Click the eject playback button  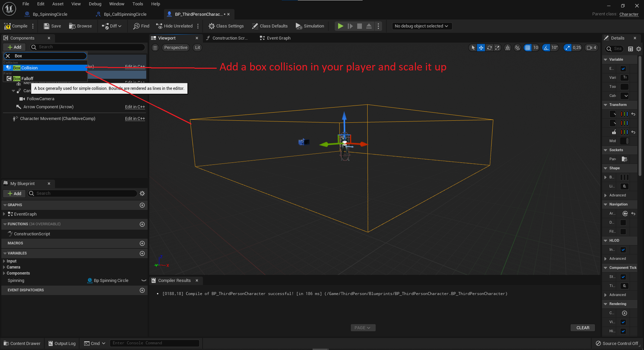(x=369, y=26)
